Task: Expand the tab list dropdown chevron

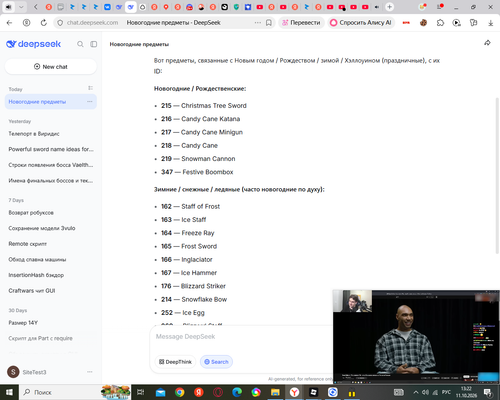Action: tap(21, 7)
